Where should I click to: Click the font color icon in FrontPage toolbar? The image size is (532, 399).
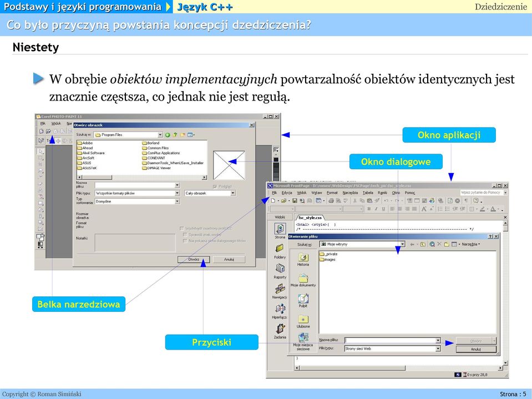(493, 209)
